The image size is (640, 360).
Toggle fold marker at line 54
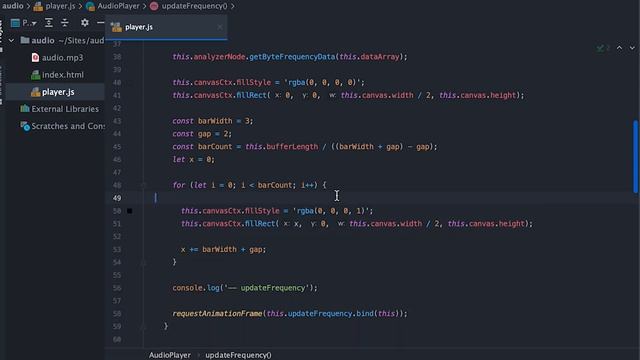click(x=143, y=262)
